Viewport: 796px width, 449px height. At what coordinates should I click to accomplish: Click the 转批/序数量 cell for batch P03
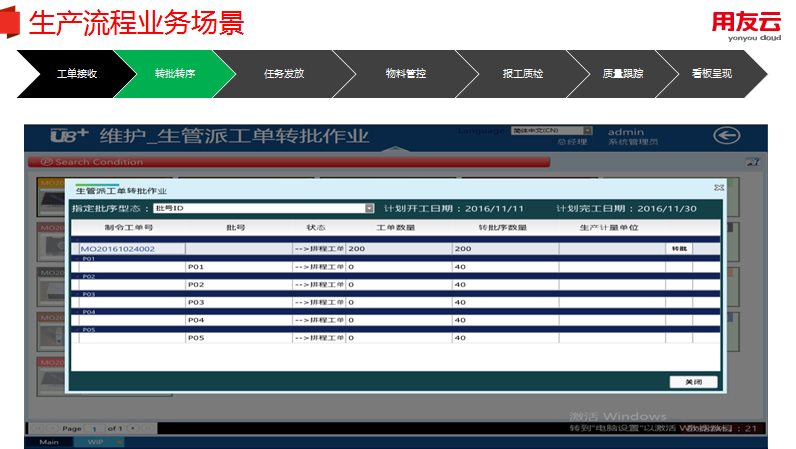click(504, 302)
